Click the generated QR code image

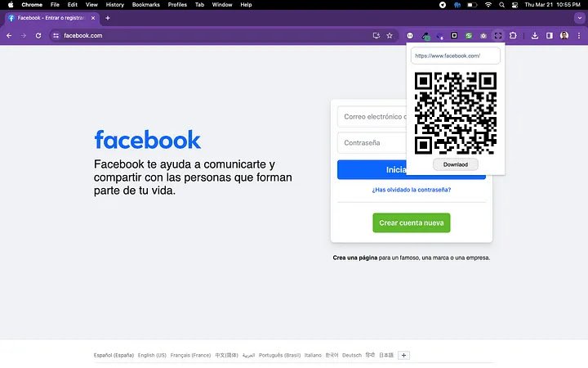click(x=456, y=113)
